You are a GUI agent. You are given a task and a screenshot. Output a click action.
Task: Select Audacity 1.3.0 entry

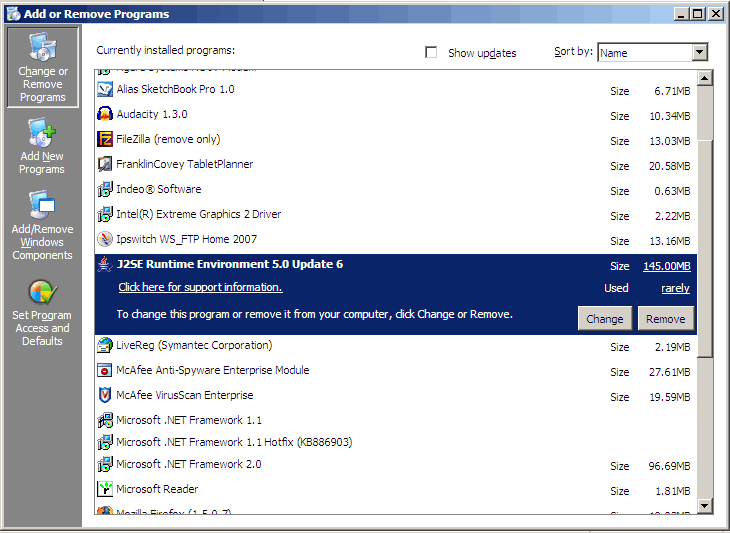(396, 115)
